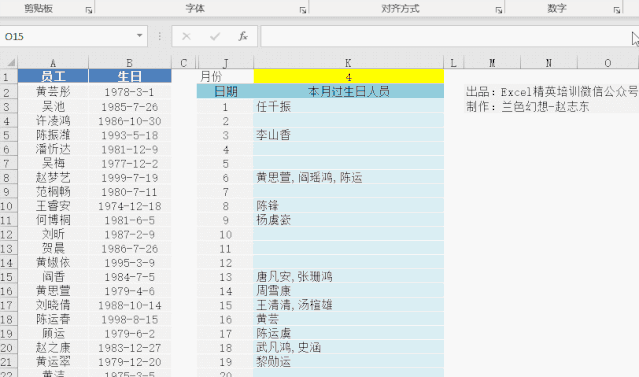
Task: Select cell containing 1980-7-11
Action: pyautogui.click(x=130, y=192)
